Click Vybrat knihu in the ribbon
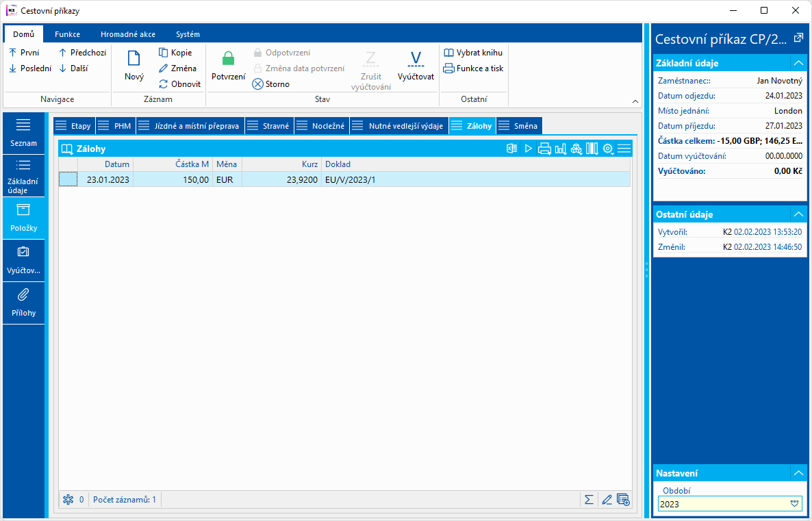Screen dimensions: 812x521 (x=473, y=52)
